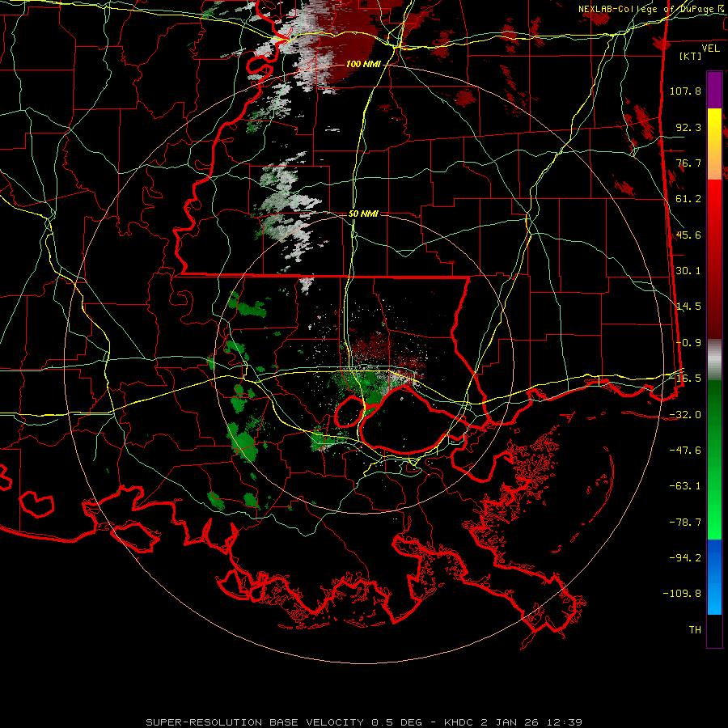Click the -0.9 velocity scale value
This screenshot has width=728, height=728.
pyautogui.click(x=688, y=343)
